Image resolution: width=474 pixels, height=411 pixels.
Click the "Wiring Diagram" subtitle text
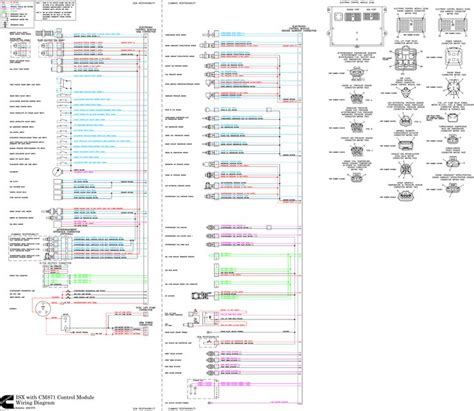[x=35, y=403]
